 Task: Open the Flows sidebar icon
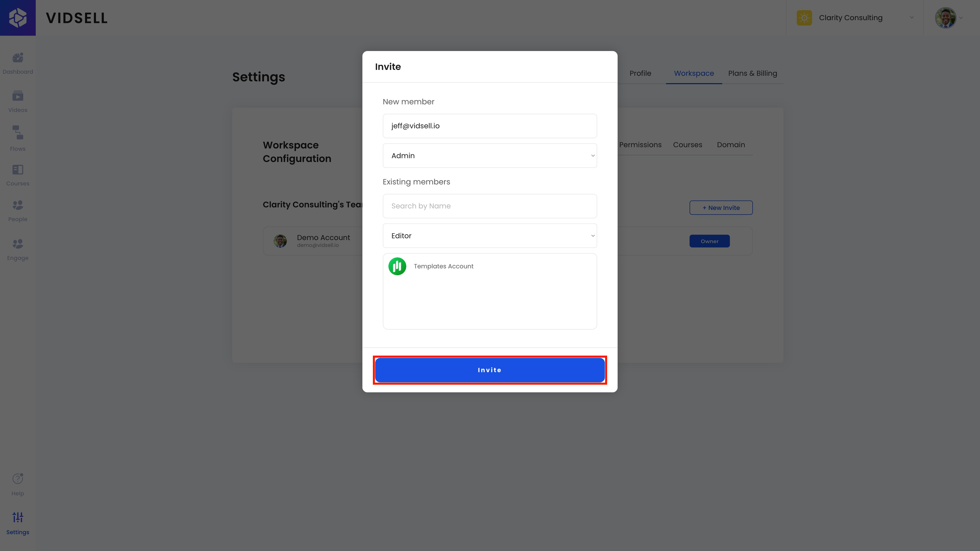tap(18, 133)
